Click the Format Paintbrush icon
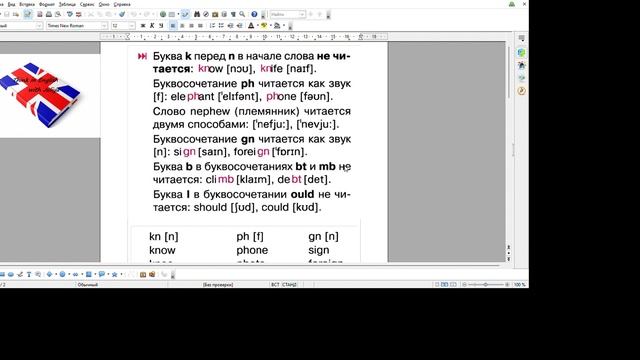Screen dimensions: 640x360 pos(122,14)
